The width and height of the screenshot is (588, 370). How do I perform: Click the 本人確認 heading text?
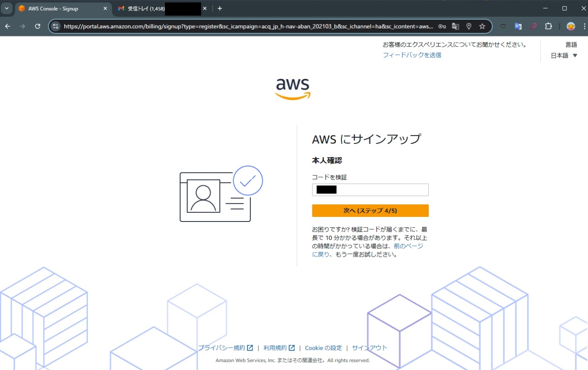[327, 160]
